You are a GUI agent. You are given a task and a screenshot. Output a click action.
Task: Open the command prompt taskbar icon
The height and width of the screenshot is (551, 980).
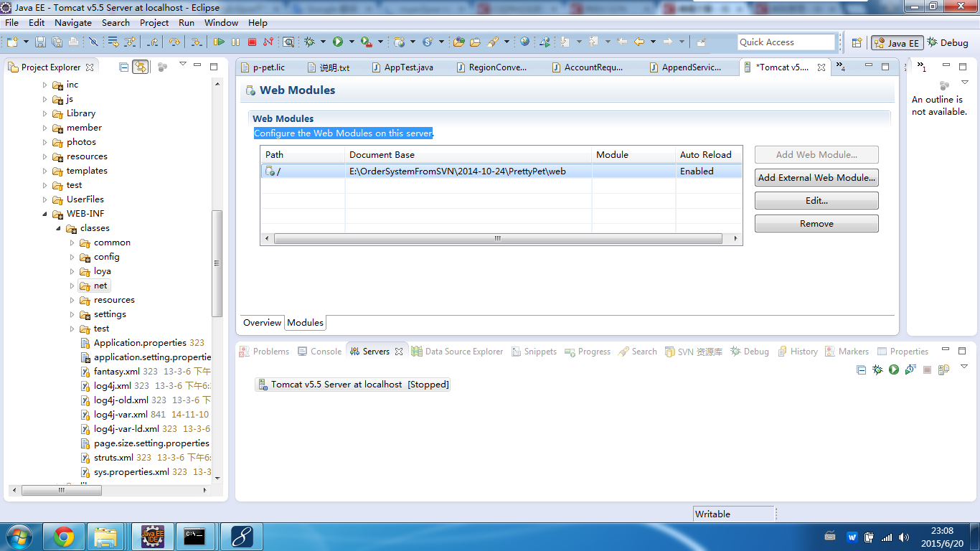pyautogui.click(x=194, y=536)
